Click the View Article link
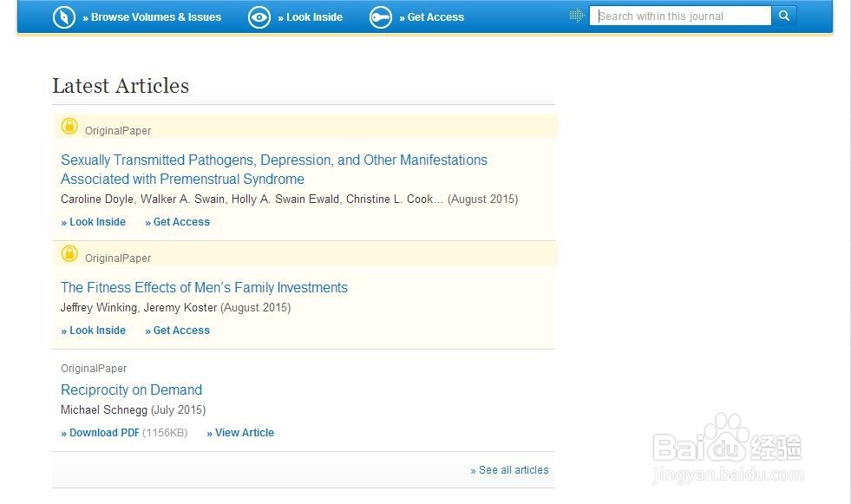The height and width of the screenshot is (504, 851). (240, 433)
